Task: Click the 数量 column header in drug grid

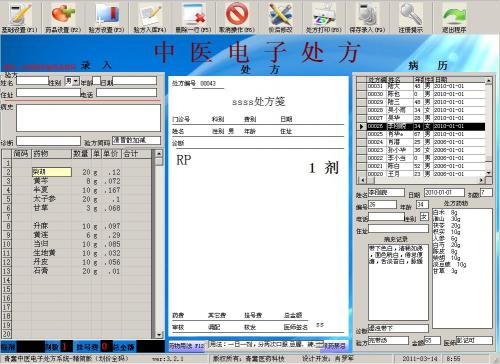Action: click(x=81, y=154)
